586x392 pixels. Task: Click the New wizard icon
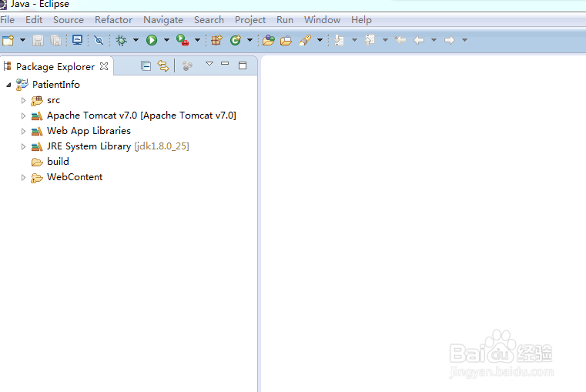(x=8, y=40)
